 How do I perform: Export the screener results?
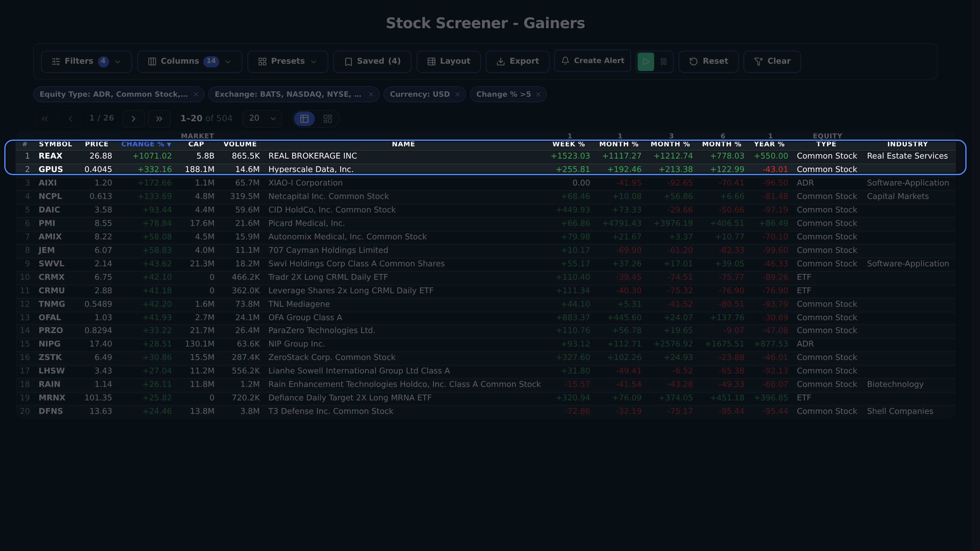coord(517,61)
